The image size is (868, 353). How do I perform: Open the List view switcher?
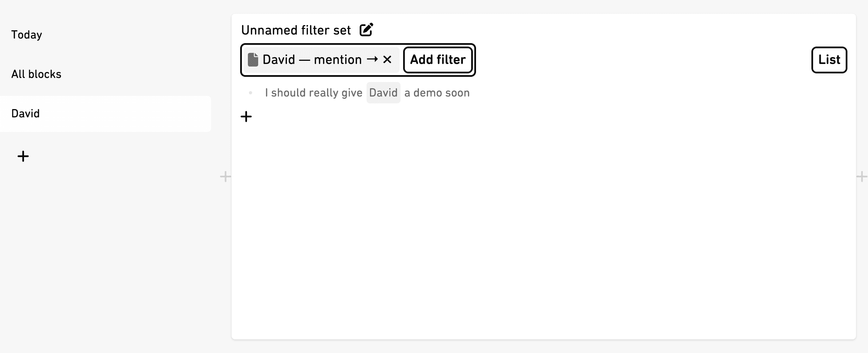coord(829,60)
